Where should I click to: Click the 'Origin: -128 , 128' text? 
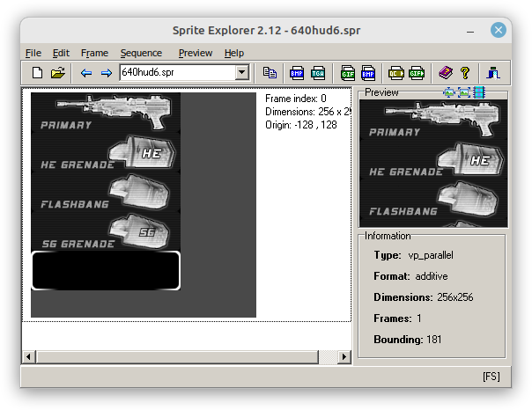tap(301, 125)
